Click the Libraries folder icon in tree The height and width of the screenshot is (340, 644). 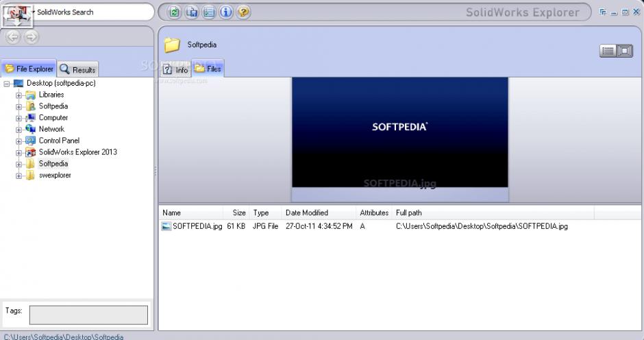[x=30, y=95]
